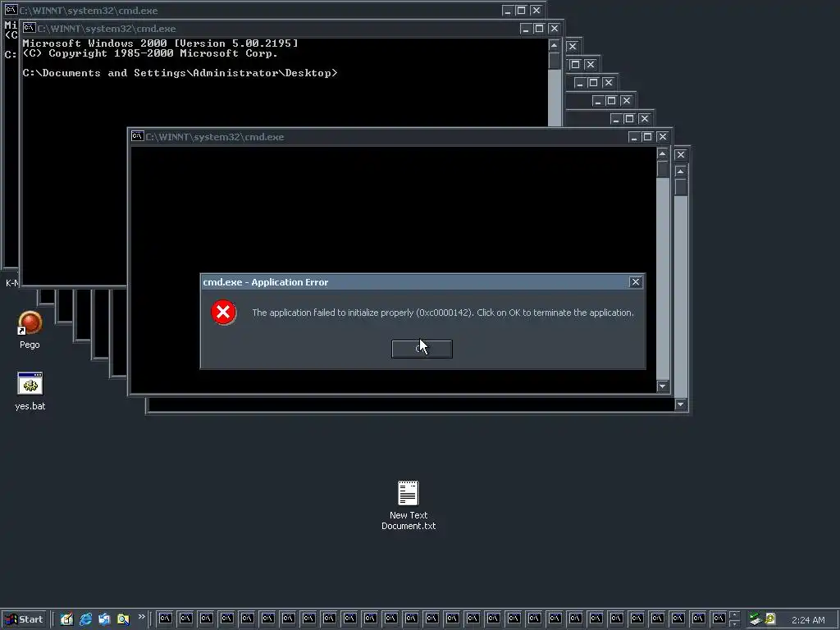Minimize the cmd window showing the Desktop prompt
840x630 pixels.
[x=526, y=29]
